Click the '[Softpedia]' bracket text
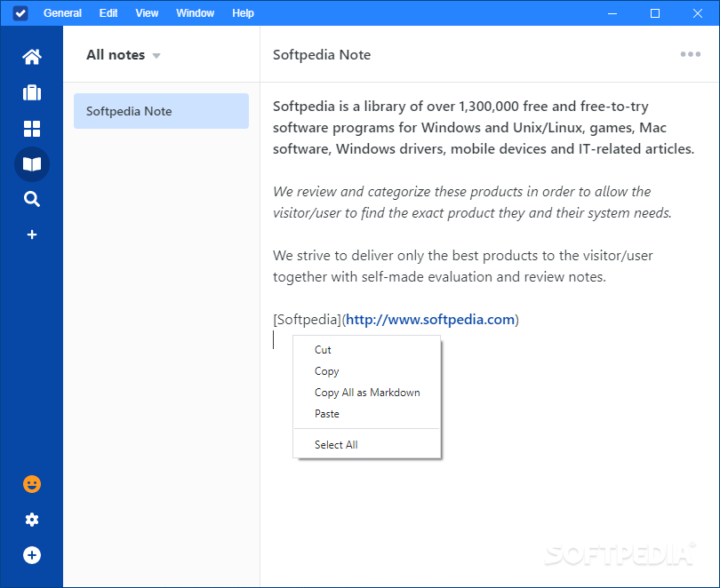720x588 pixels. point(307,319)
